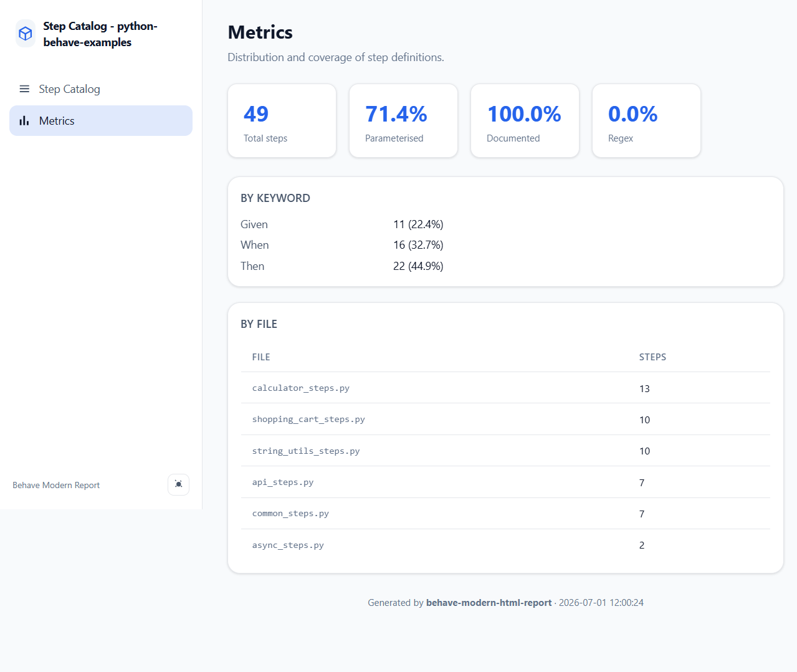This screenshot has width=797, height=672.
Task: Click step count for shopping_cart_steps.py
Action: pyautogui.click(x=644, y=420)
